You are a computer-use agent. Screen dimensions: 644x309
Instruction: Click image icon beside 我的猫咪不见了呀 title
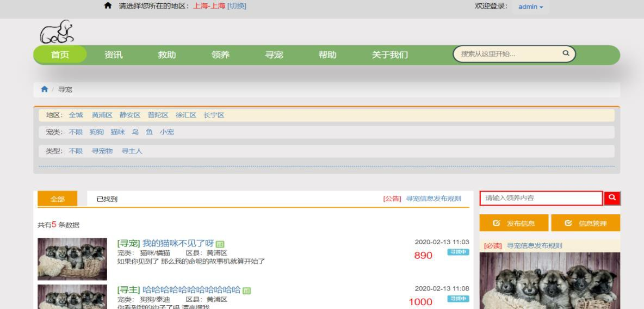coord(220,244)
